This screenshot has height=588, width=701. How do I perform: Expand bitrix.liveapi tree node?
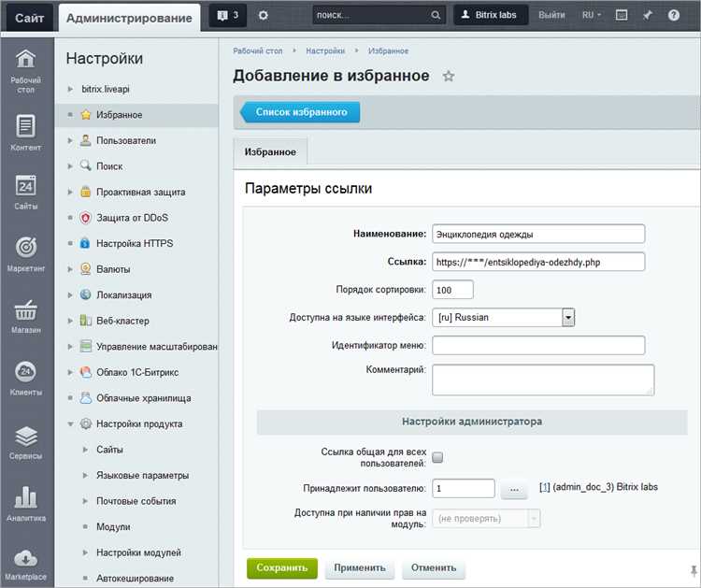pos(70,89)
